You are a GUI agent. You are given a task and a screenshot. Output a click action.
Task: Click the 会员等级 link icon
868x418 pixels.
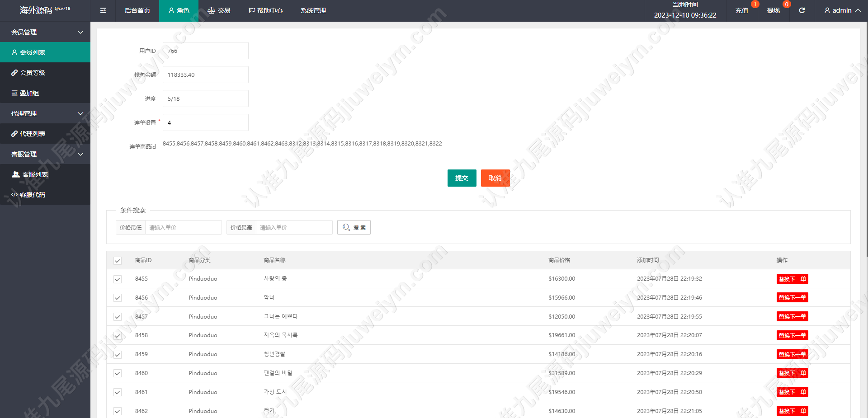[x=14, y=73]
